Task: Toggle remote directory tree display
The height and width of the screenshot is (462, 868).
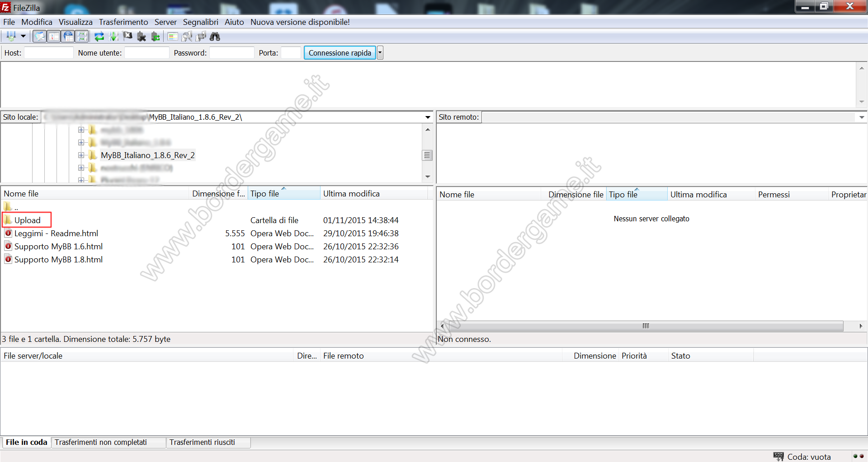Action: (68, 37)
